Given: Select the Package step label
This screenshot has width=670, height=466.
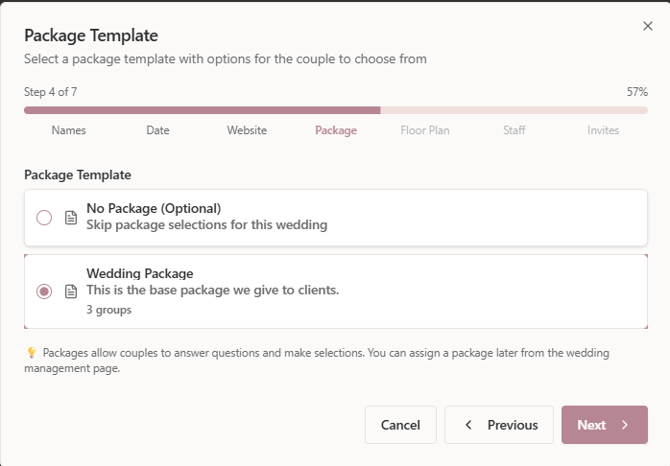Looking at the screenshot, I should (x=336, y=130).
